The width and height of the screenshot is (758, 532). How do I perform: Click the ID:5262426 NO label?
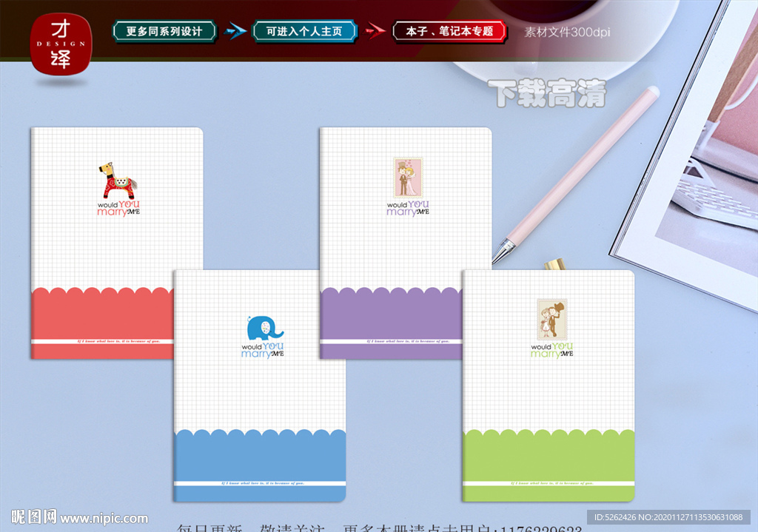tap(668, 517)
